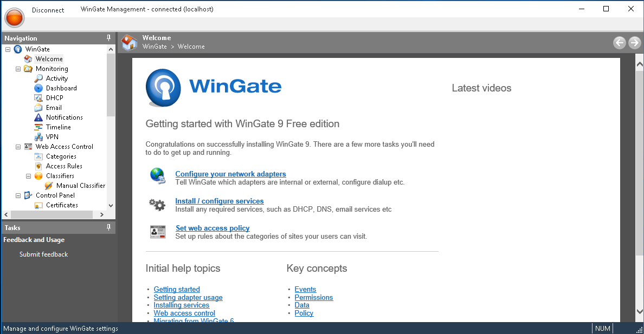Click the Control Panel icon

(28, 195)
